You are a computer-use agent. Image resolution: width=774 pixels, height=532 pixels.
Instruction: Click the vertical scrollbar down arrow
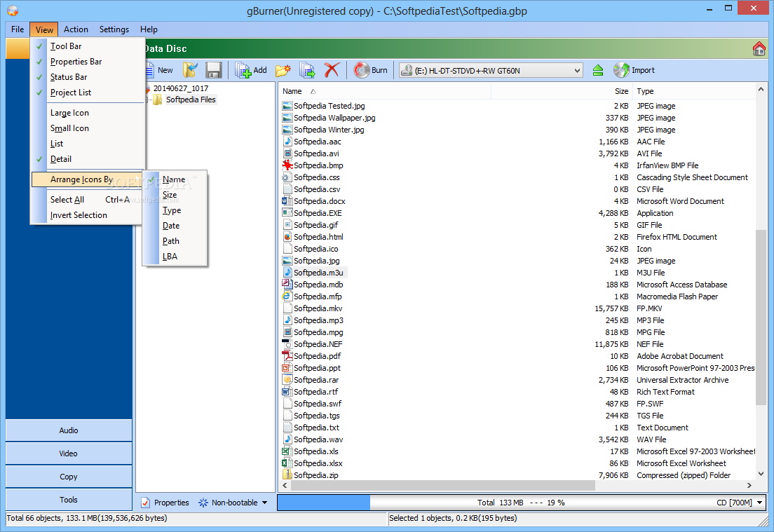tap(761, 474)
